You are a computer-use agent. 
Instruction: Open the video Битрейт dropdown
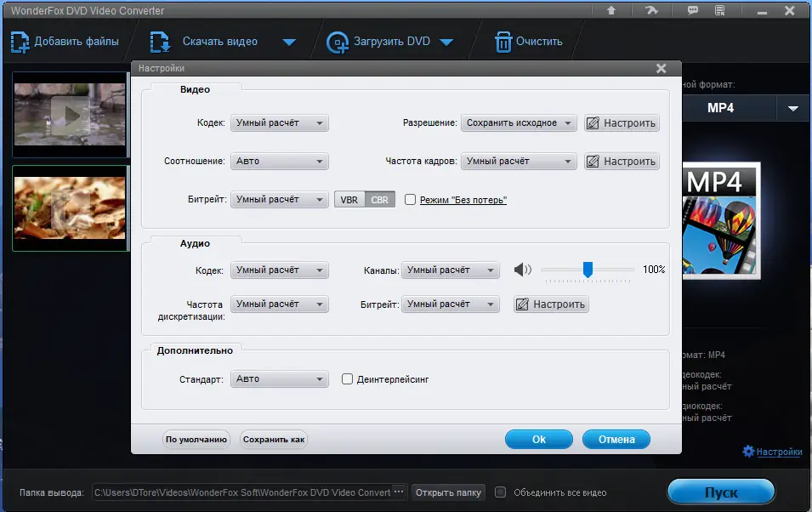pyautogui.click(x=279, y=200)
